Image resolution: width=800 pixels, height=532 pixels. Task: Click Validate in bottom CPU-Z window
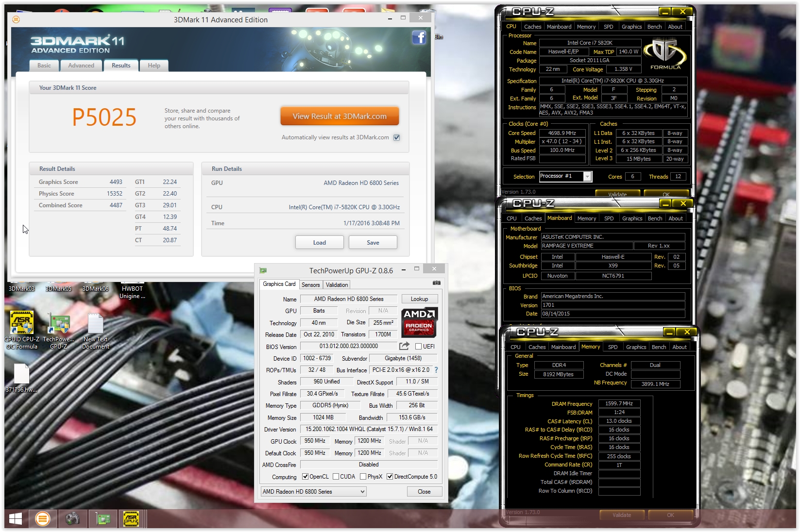pos(622,515)
